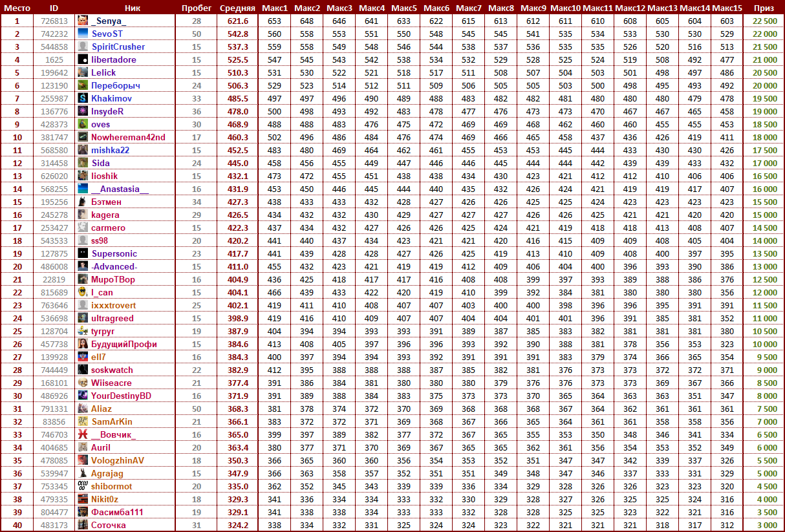Click the Приз column header
The height and width of the screenshot is (532, 785).
[x=764, y=8]
